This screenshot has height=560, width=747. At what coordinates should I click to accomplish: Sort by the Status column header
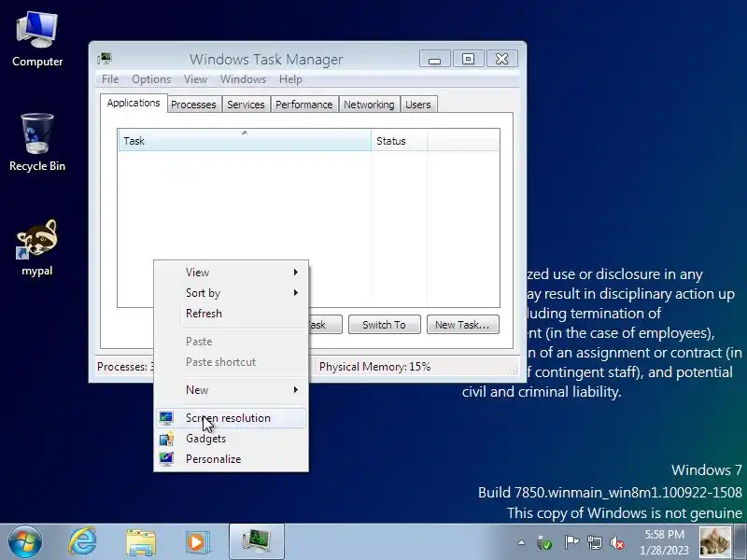tap(400, 141)
